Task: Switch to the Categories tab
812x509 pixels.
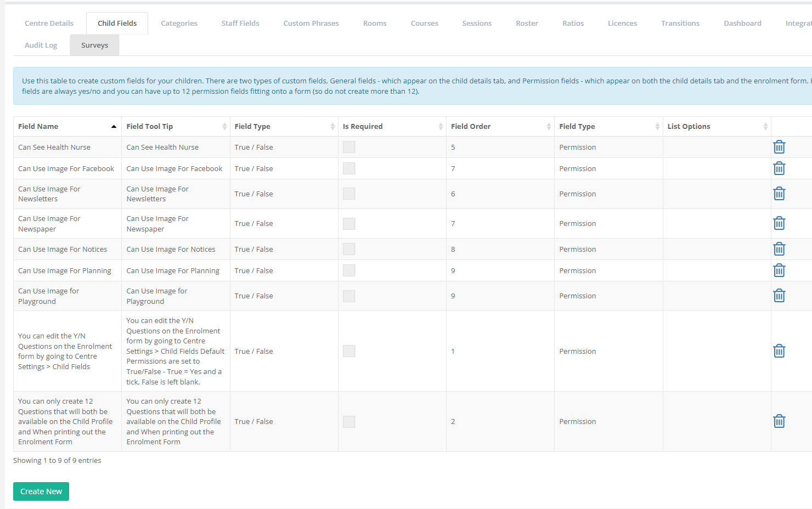Action: point(179,23)
